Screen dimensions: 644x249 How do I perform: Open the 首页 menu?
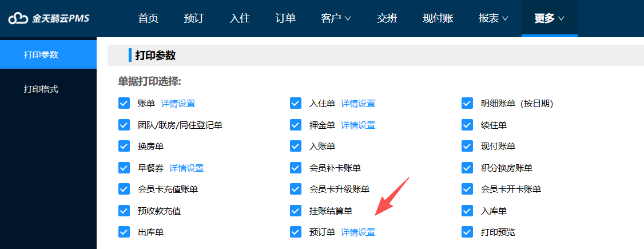tap(148, 18)
